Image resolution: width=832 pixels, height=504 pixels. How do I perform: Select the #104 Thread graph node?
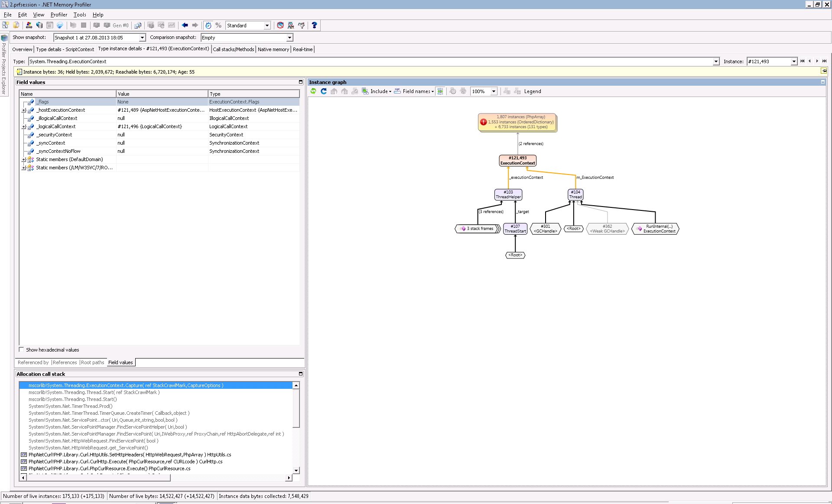coord(575,194)
